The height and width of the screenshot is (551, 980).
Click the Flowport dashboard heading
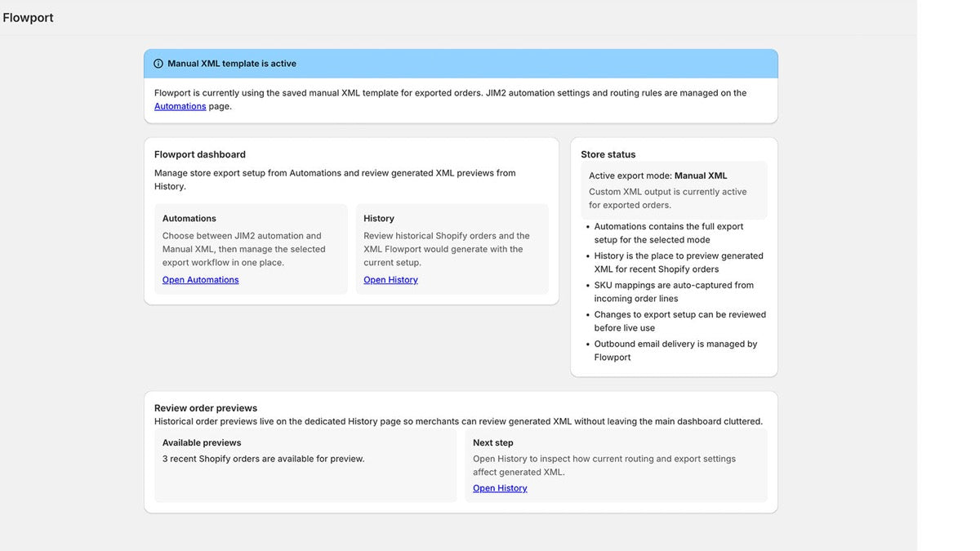click(x=200, y=154)
